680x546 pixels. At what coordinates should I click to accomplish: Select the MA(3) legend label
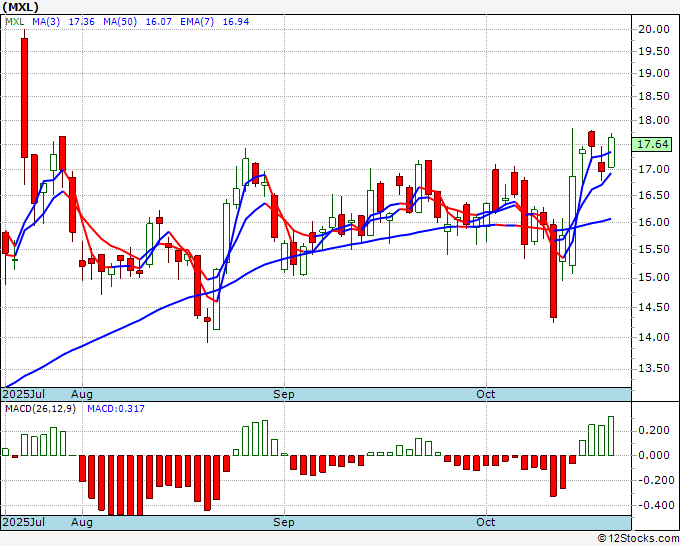click(x=46, y=22)
